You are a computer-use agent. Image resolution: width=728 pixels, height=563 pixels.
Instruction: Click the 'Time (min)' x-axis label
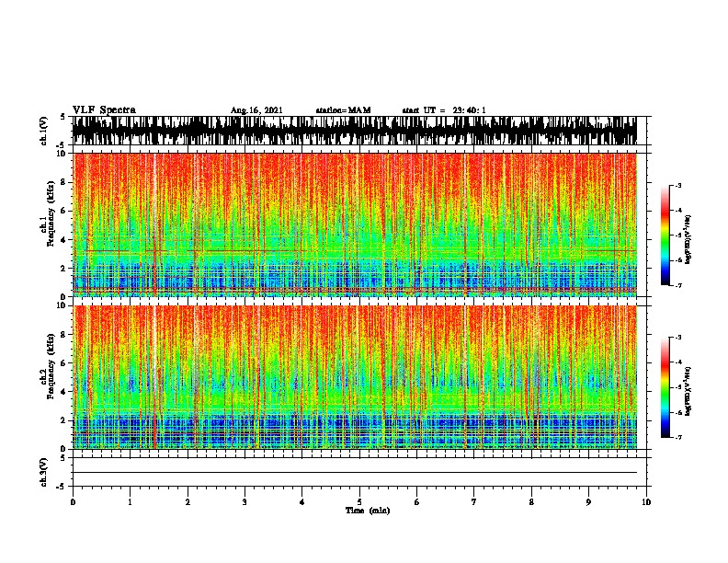368,511
